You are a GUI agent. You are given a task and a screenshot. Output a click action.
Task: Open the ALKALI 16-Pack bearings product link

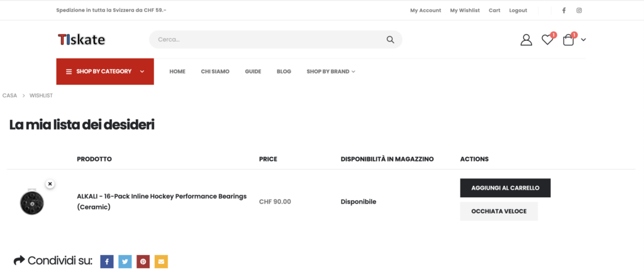coord(162,202)
